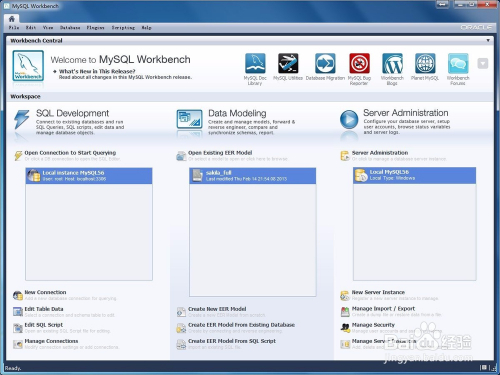This screenshot has width=500, height=375.
Task: Expand more shortcuts dropdown arrow
Action: [483, 63]
